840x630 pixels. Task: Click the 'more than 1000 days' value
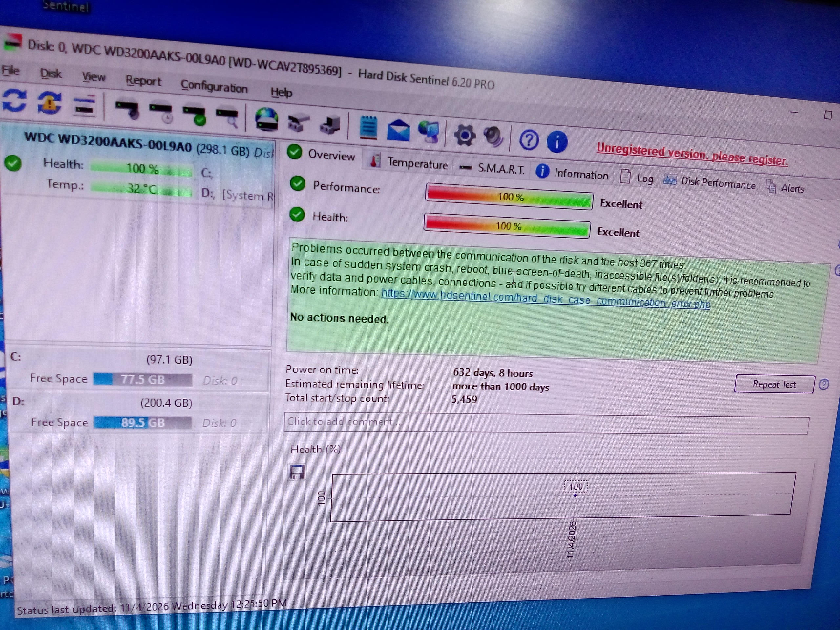click(500, 387)
